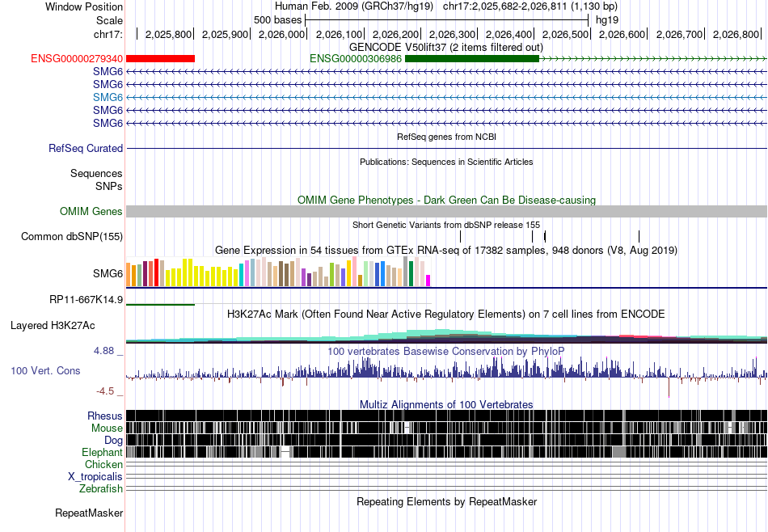The height and width of the screenshot is (532, 768).
Task: Click the 'Window Position' label
Action: pyautogui.click(x=84, y=7)
